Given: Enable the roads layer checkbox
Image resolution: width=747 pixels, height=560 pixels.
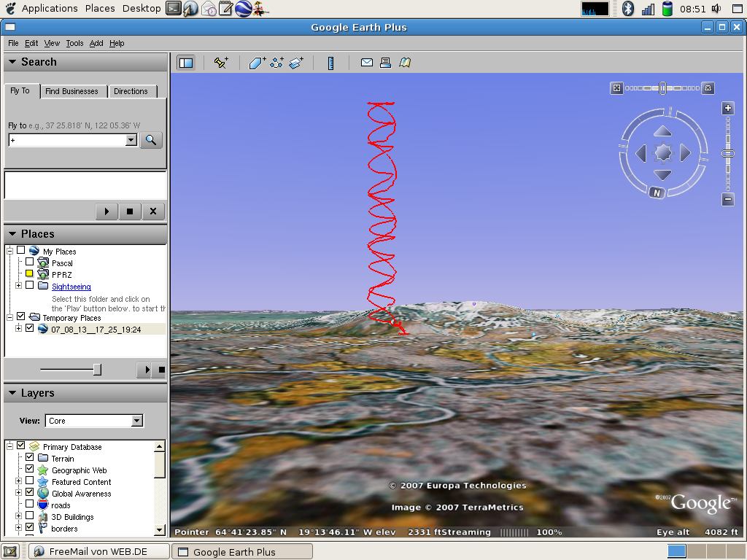Looking at the screenshot, I should [x=29, y=504].
